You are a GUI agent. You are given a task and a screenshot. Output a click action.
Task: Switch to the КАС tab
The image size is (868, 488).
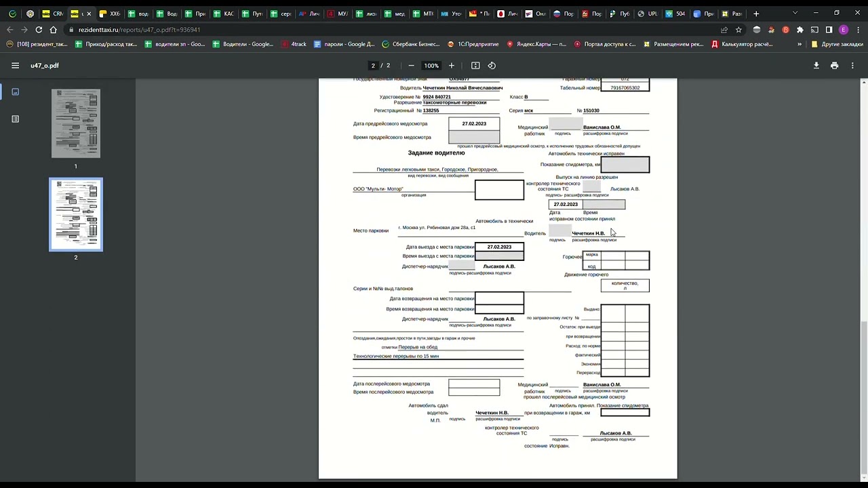coord(222,14)
